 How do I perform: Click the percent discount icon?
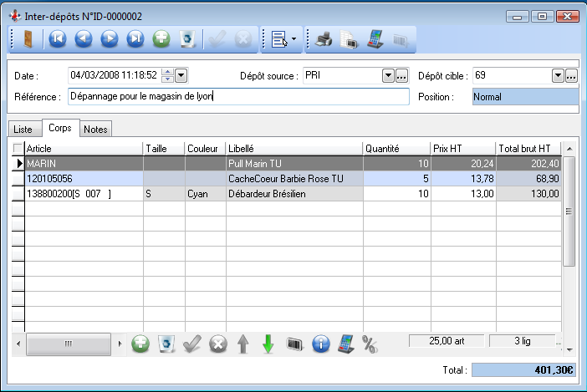370,344
